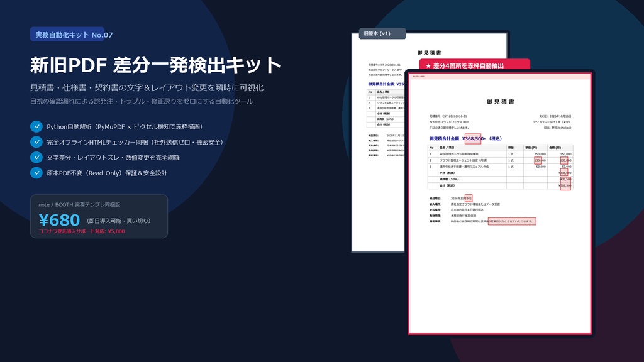The width and height of the screenshot is (644, 362).
Task: Click the red ココナラ受託導入サポート対応: ¥5,000 line
Action: click(x=82, y=231)
